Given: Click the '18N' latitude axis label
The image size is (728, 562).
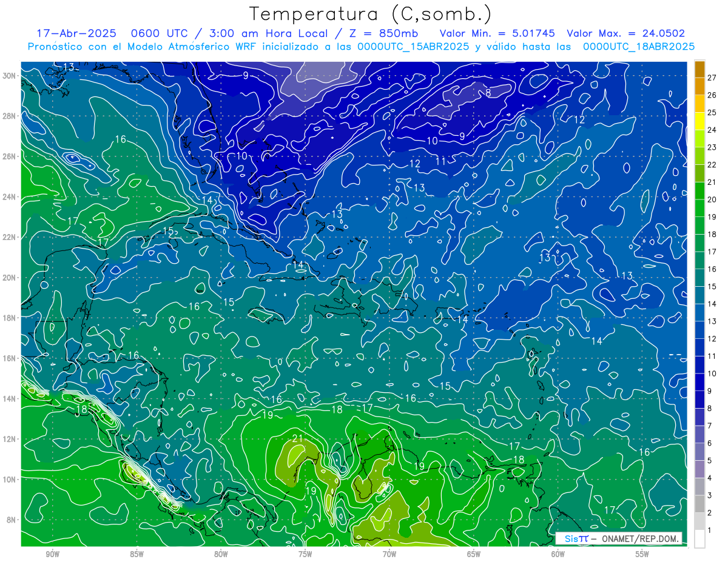Looking at the screenshot, I should 10,318.
